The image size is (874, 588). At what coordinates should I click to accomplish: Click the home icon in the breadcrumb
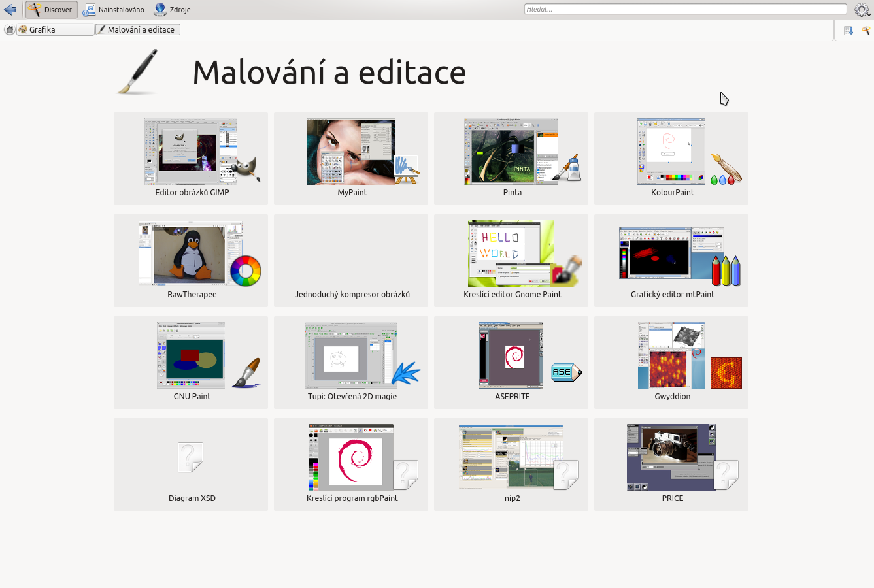(9, 29)
